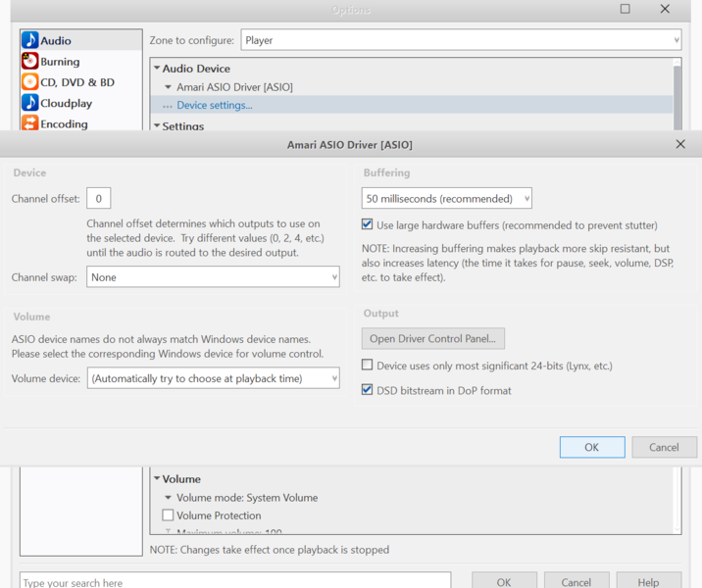Enable most significant 24-bits option
This screenshot has width=702, height=588.
368,366
